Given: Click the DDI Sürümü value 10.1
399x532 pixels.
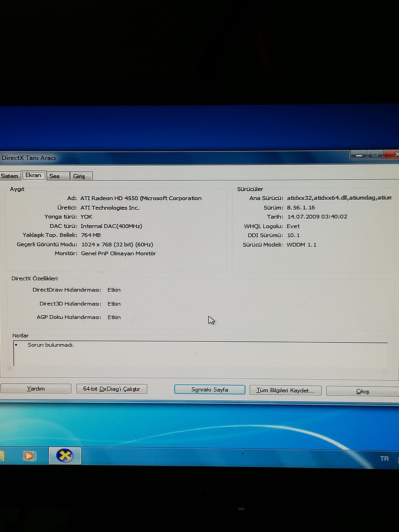Looking at the screenshot, I should (293, 235).
